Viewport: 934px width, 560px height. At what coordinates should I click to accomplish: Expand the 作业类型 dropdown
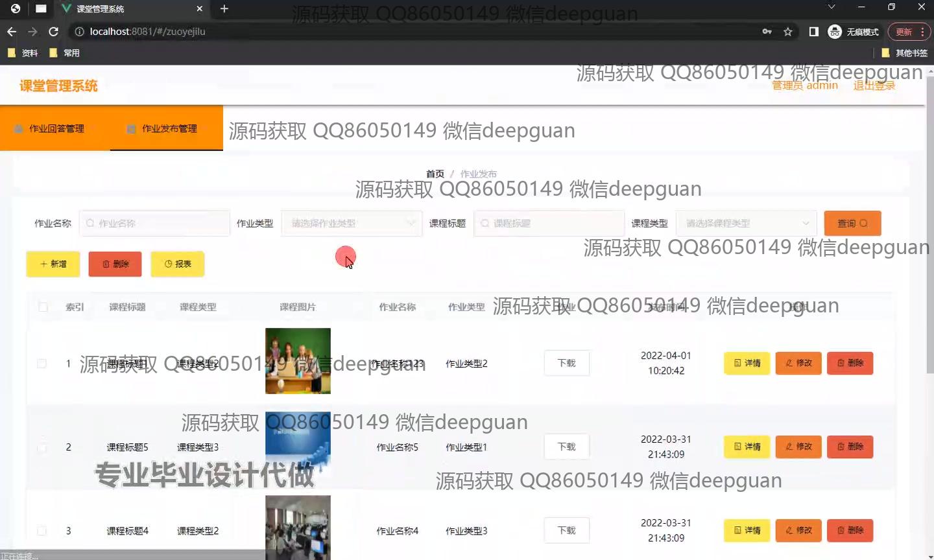[351, 224]
